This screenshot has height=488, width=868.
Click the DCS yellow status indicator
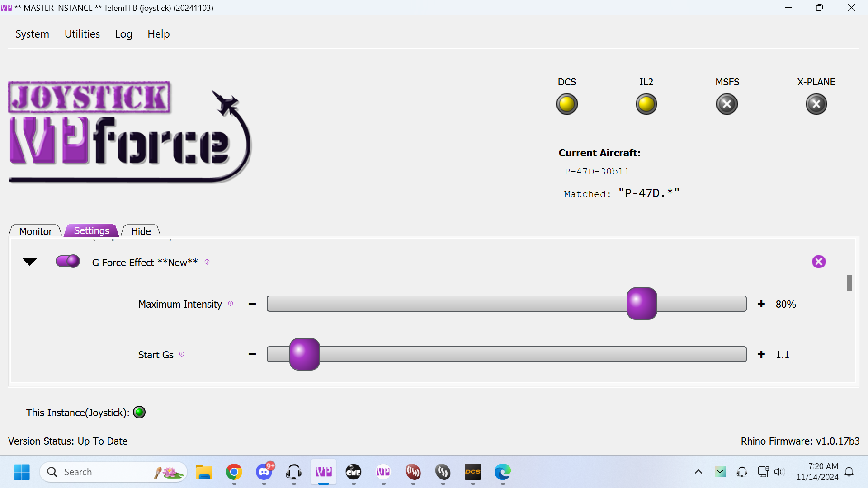point(566,104)
